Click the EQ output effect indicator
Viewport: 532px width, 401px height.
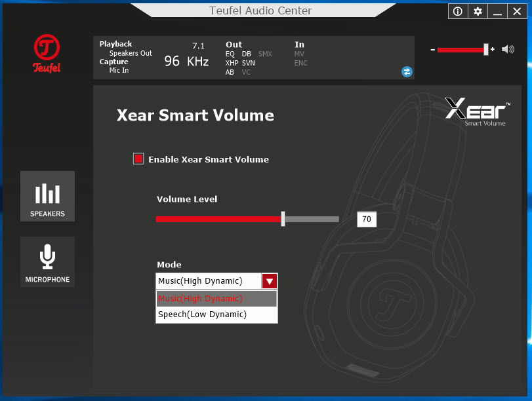click(x=230, y=54)
